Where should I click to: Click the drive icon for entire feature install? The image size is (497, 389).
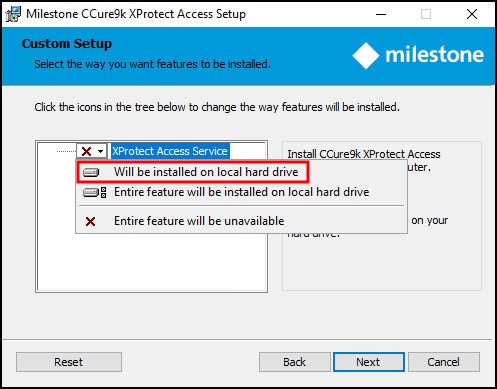pyautogui.click(x=95, y=192)
